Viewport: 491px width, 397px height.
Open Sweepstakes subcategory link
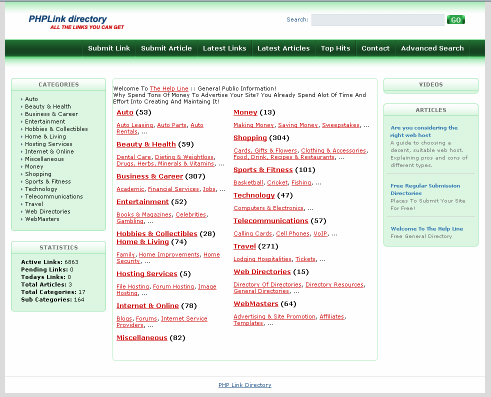point(341,125)
